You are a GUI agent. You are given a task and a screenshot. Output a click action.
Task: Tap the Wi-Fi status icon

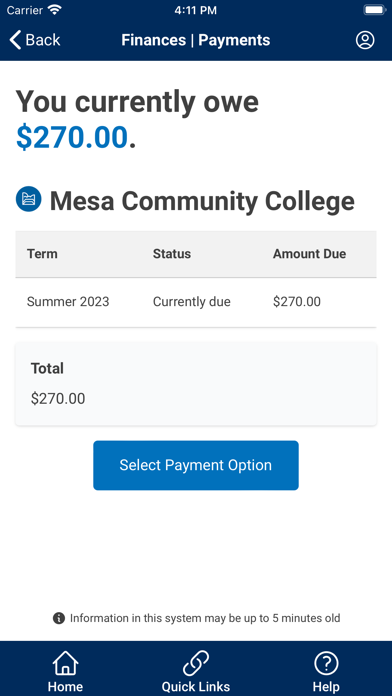(55, 10)
